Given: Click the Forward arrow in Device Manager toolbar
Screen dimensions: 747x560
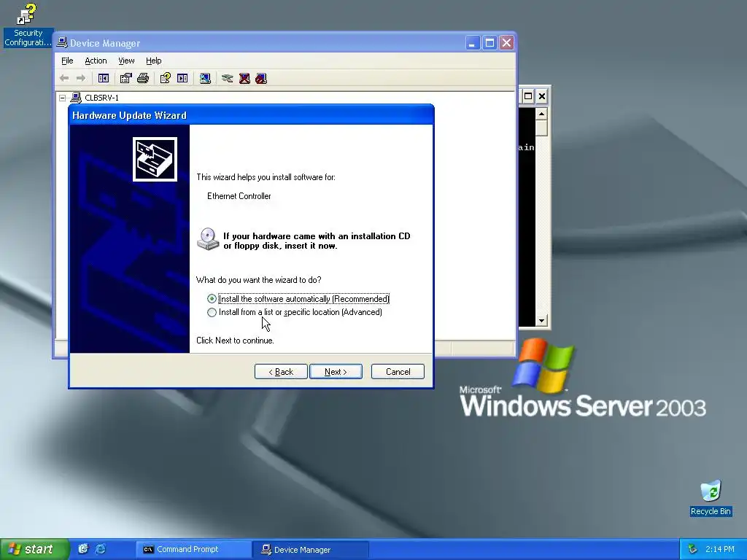Looking at the screenshot, I should (x=81, y=78).
